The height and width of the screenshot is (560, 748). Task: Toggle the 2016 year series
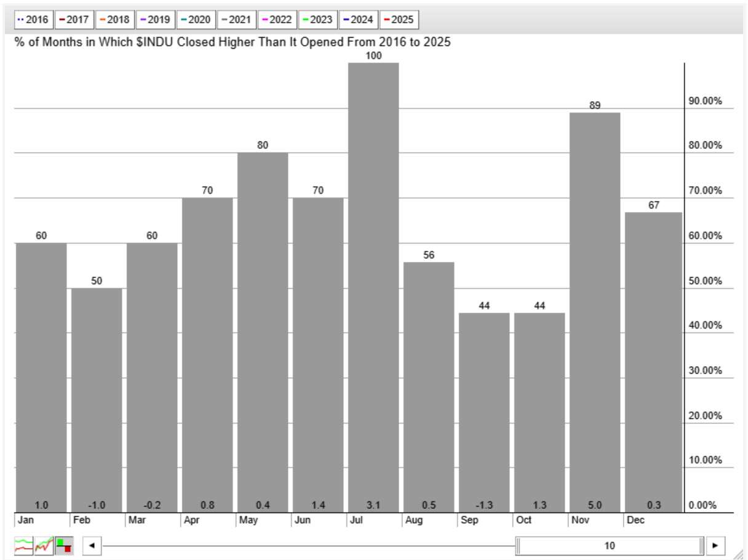pos(34,20)
